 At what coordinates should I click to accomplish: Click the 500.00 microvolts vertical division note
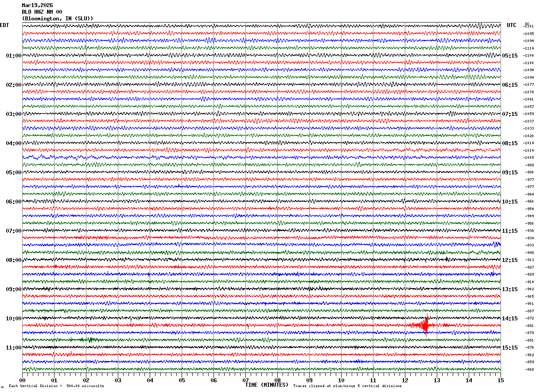[57, 386]
